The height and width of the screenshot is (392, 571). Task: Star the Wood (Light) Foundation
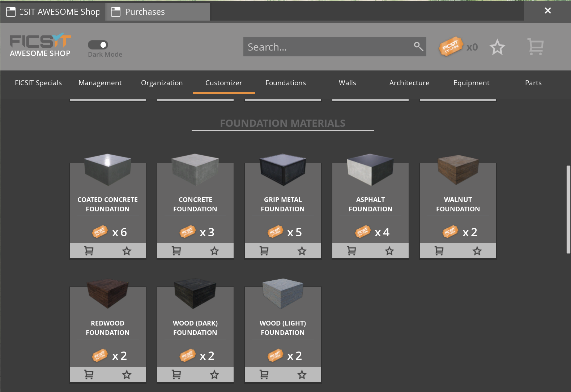302,375
